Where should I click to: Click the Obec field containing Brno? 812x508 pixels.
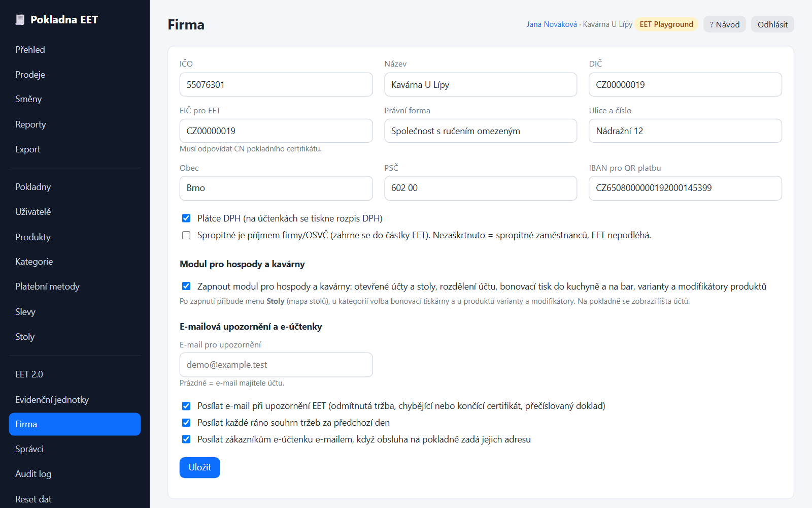[x=276, y=188]
